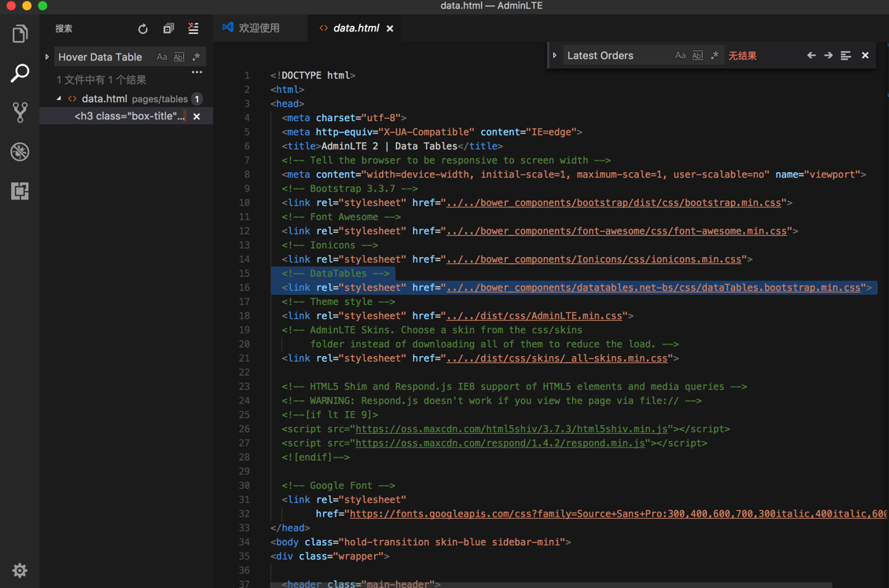Refresh the search results
This screenshot has height=588, width=889.
[143, 29]
